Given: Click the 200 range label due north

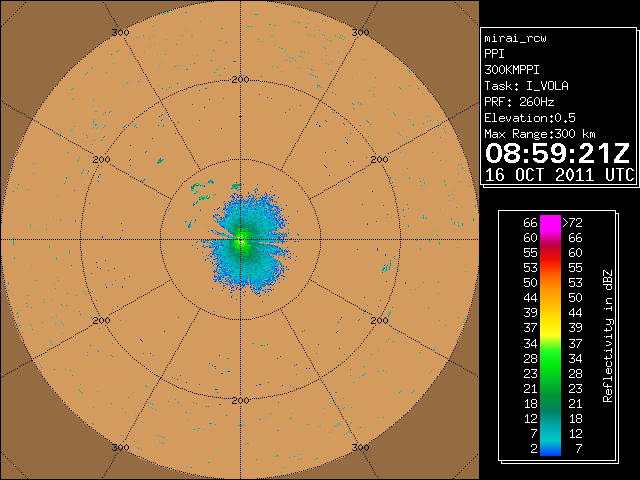Looking at the screenshot, I should tap(240, 80).
